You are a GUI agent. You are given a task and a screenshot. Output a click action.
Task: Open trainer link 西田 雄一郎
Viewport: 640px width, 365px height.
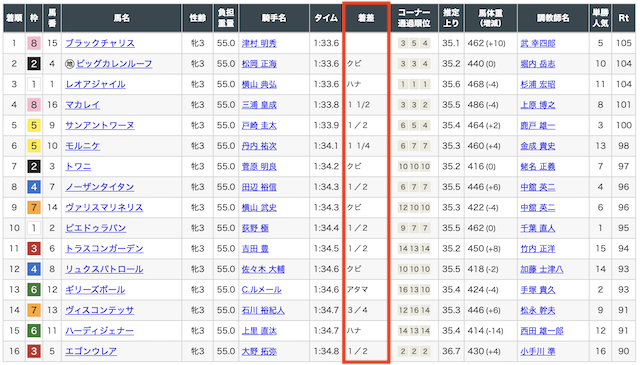(542, 331)
